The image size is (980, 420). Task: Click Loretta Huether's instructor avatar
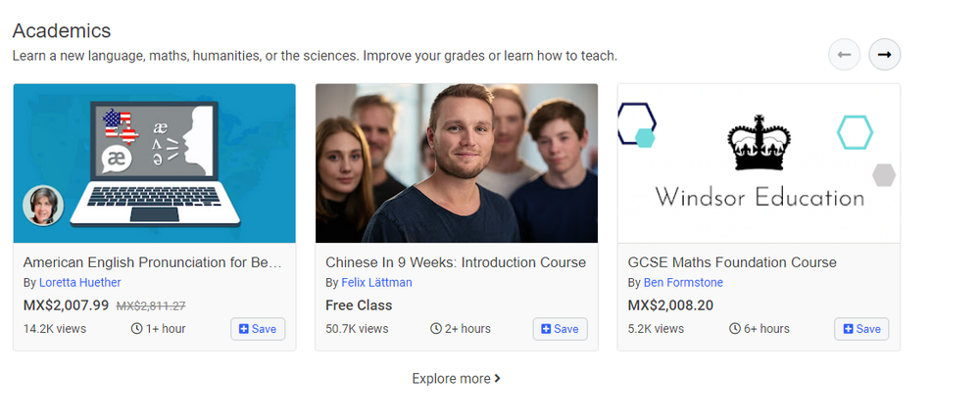coord(43,206)
